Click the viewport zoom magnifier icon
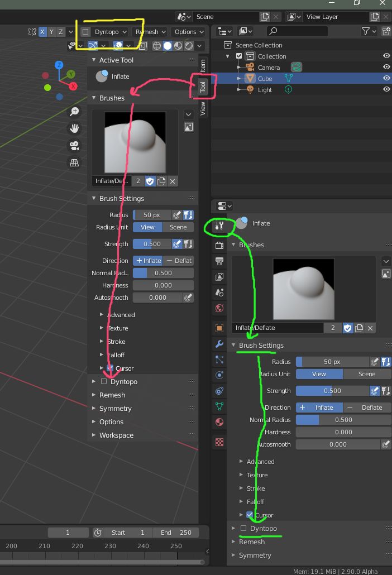 74,112
